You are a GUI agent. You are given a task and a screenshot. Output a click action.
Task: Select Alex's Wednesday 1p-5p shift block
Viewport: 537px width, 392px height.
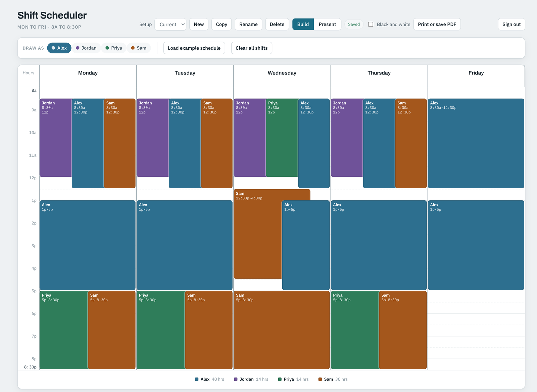pos(306,245)
